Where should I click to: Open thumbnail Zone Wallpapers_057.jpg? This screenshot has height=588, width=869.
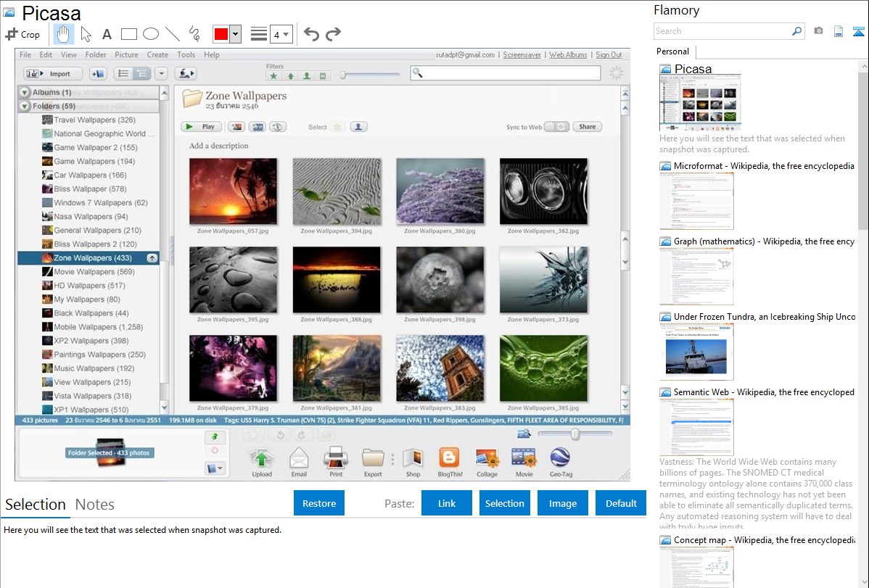point(233,191)
